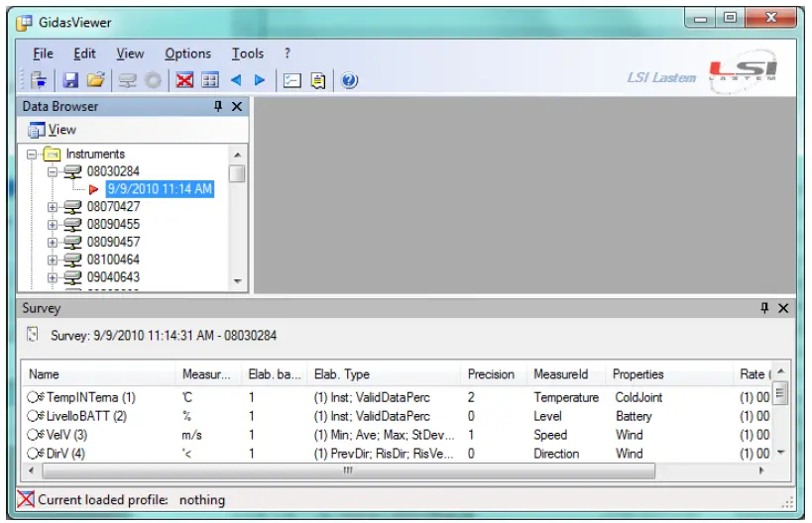This screenshot has height=523, width=812.
Task: Select instrument 08070427 in tree
Action: pyautogui.click(x=113, y=206)
